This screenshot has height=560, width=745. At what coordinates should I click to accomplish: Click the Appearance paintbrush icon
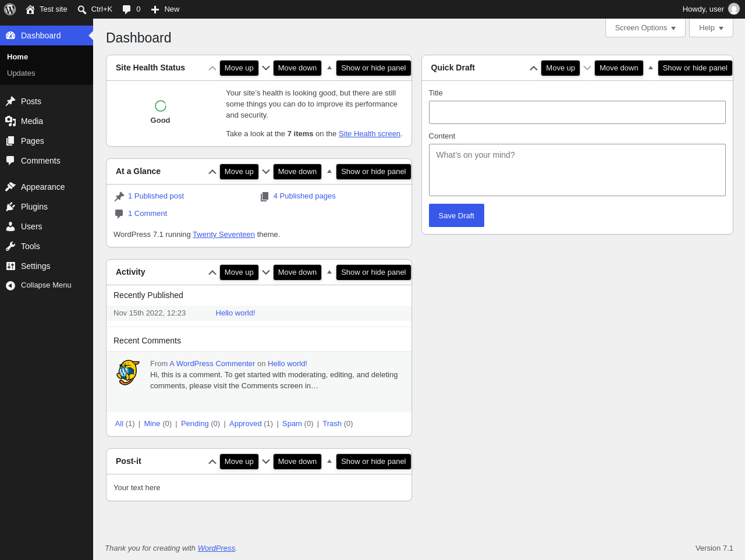point(10,187)
